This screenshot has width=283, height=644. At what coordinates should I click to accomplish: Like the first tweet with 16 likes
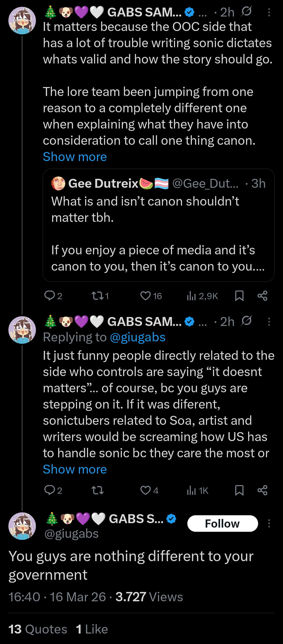[151, 296]
